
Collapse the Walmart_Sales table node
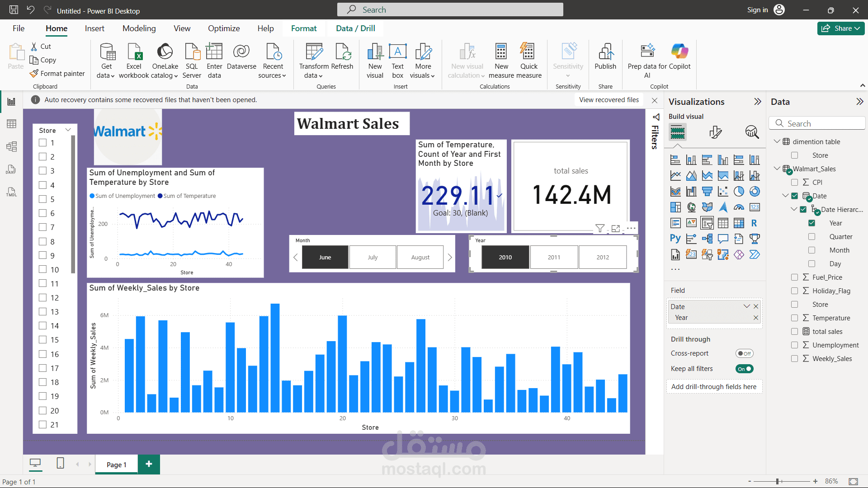tap(777, 169)
